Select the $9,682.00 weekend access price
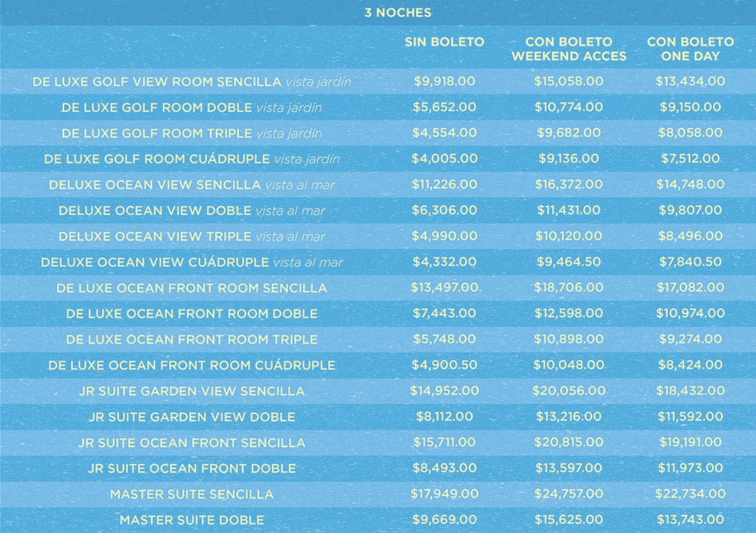Image resolution: width=756 pixels, height=533 pixels. tap(568, 133)
